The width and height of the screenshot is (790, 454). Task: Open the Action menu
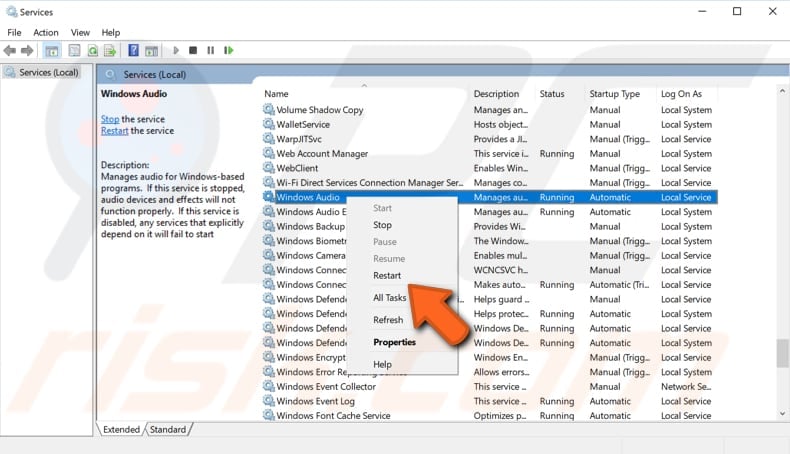tap(46, 32)
